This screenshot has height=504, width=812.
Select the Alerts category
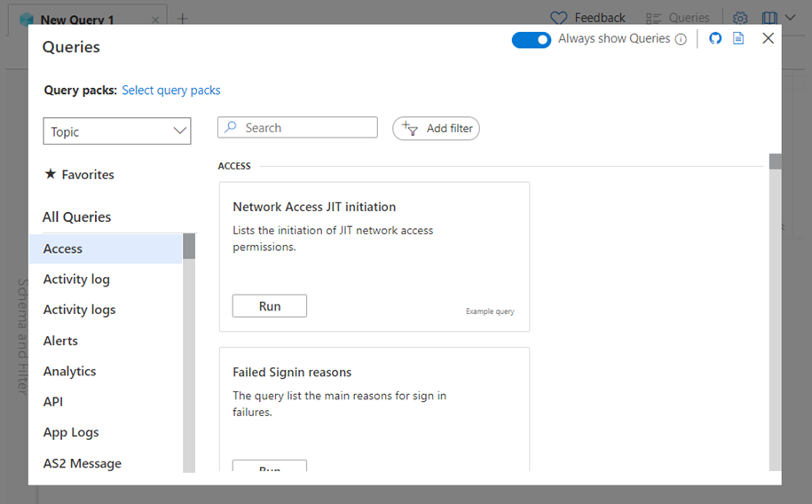(60, 341)
